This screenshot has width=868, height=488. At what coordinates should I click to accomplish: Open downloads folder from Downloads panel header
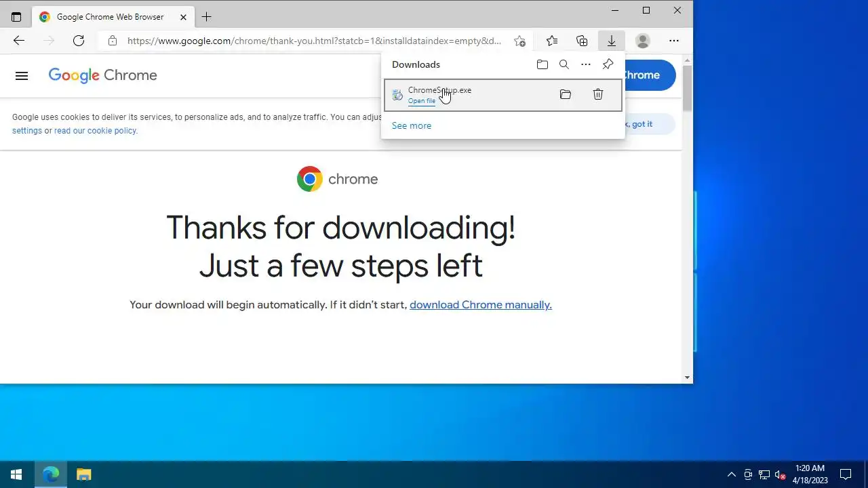point(542,64)
